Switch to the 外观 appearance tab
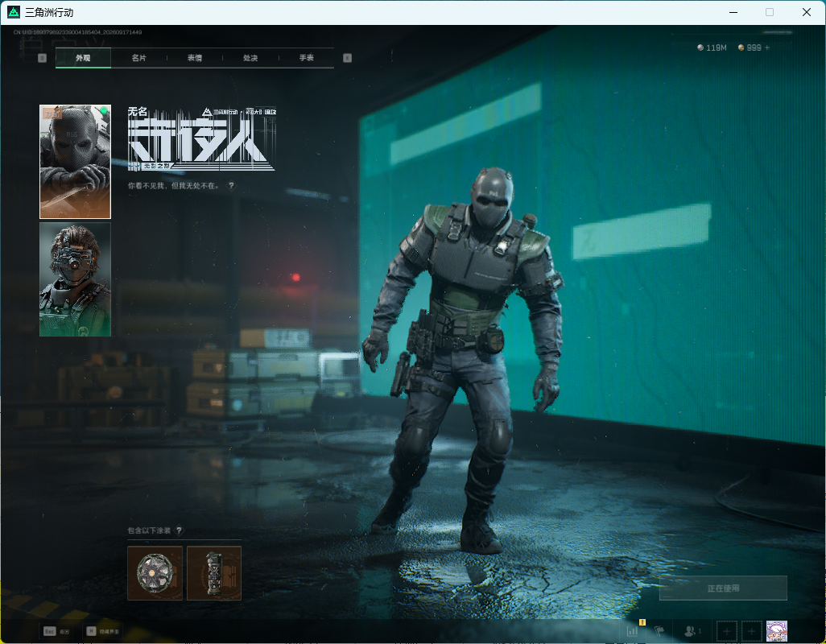 (83, 58)
